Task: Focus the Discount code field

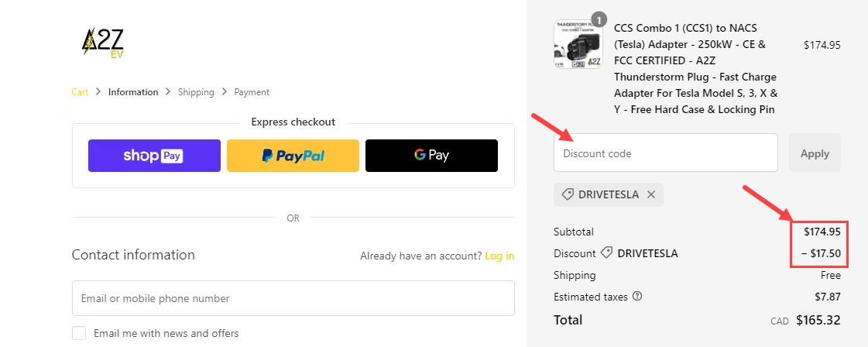Action: (665, 153)
